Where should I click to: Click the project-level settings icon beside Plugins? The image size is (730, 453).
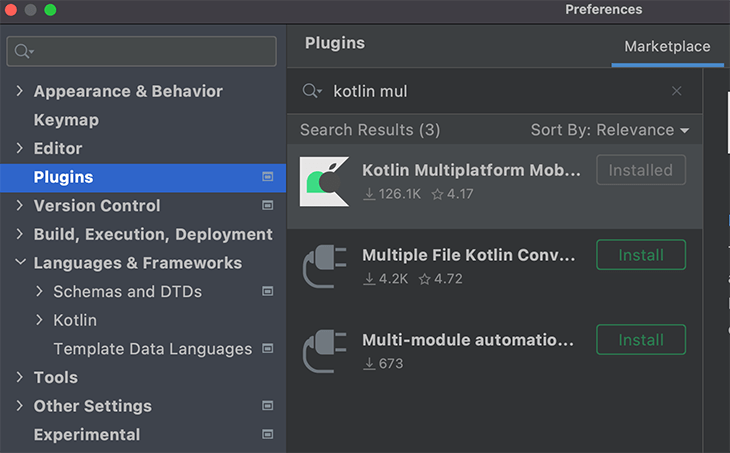(268, 177)
